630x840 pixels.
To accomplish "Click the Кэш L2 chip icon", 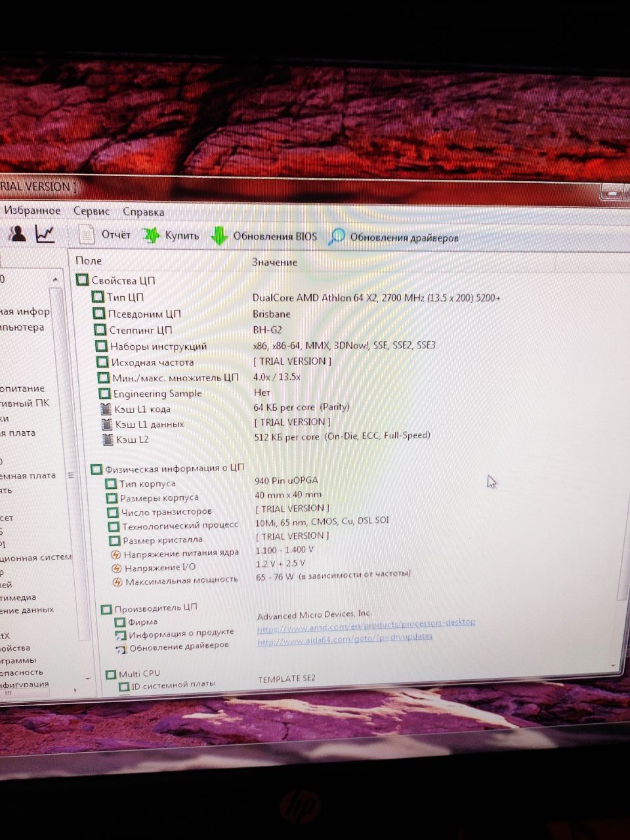I will point(107,439).
